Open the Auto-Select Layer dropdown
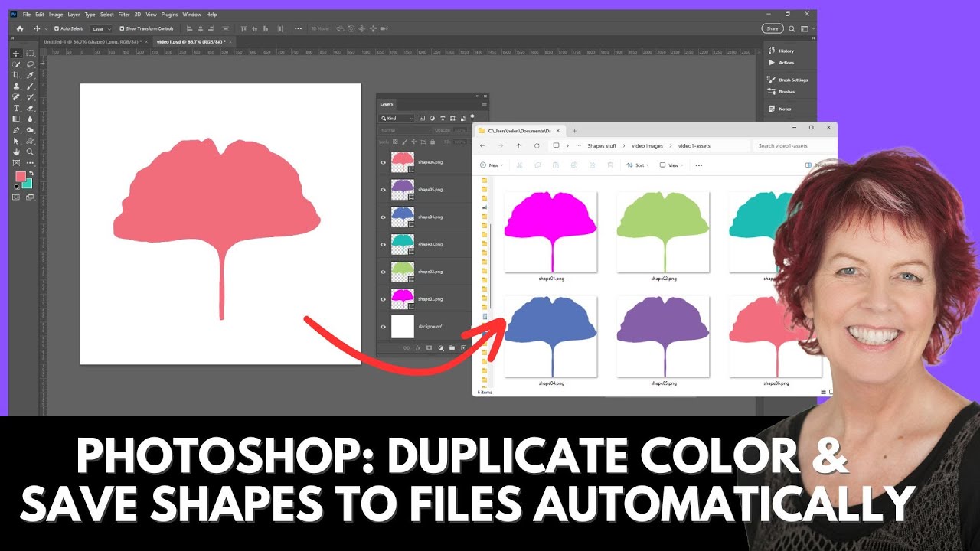The width and height of the screenshot is (980, 551). (101, 29)
